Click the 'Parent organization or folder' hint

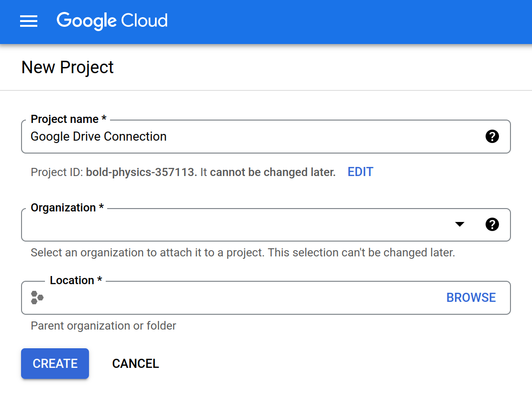[103, 326]
